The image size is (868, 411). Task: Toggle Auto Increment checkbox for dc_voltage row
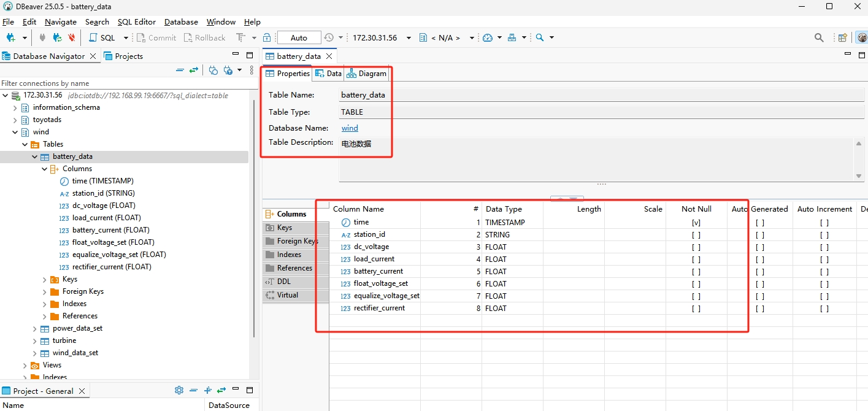click(824, 247)
